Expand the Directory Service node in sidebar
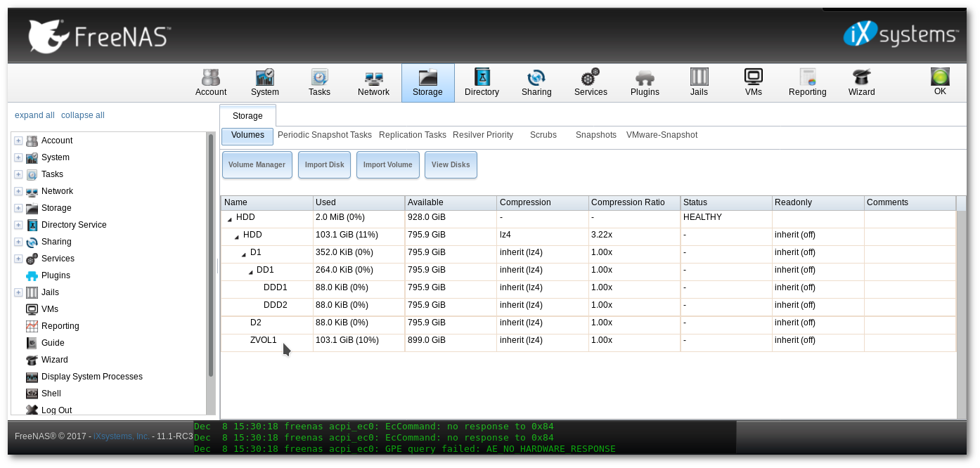Screen dimensions: 980x468 point(18,225)
